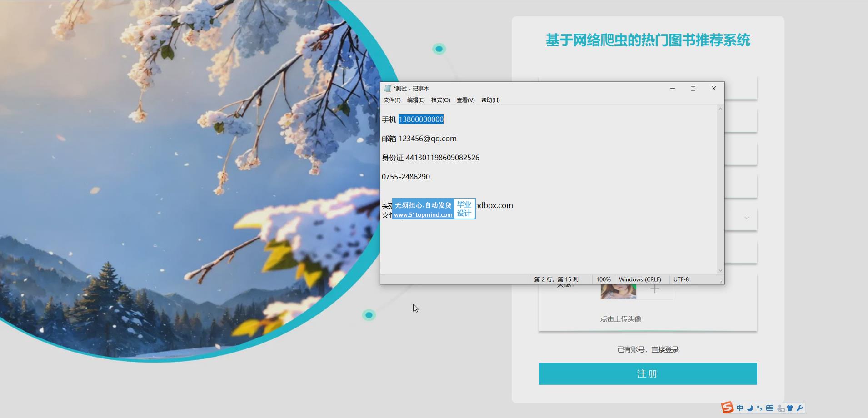Expand the dropdown chevron in registration form

point(747,218)
